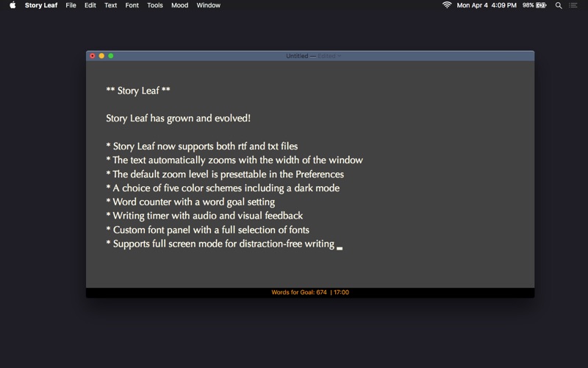Open Spotlight search magnifier
Image resolution: width=588 pixels, height=368 pixels.
(559, 5)
